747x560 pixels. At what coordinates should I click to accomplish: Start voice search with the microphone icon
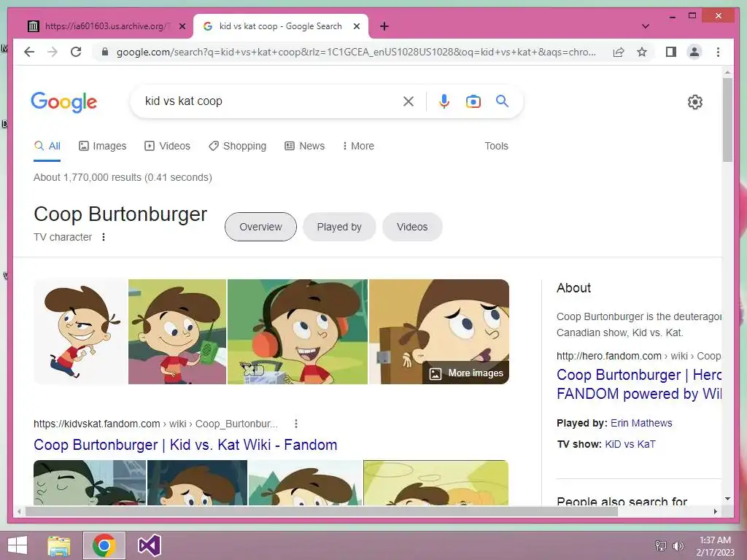[x=444, y=101]
